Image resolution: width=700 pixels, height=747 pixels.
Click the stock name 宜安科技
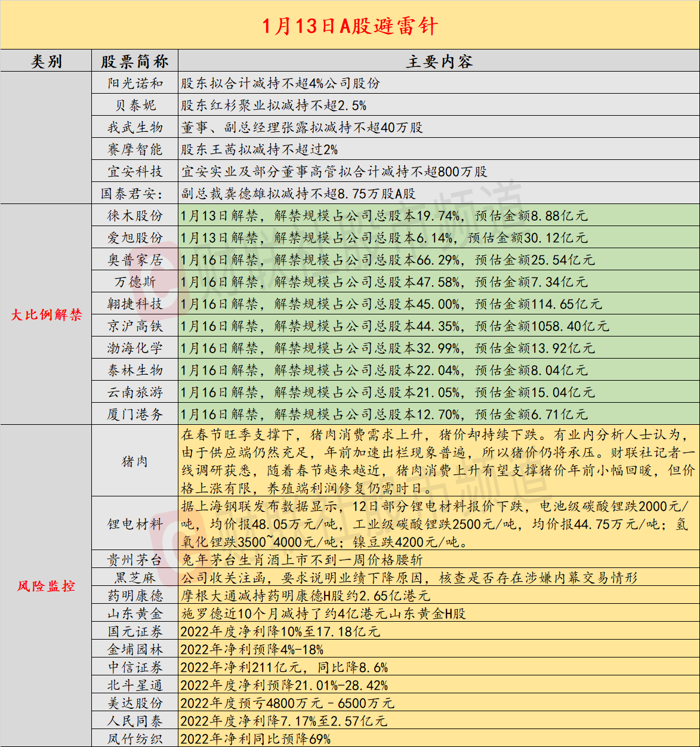pyautogui.click(x=135, y=171)
